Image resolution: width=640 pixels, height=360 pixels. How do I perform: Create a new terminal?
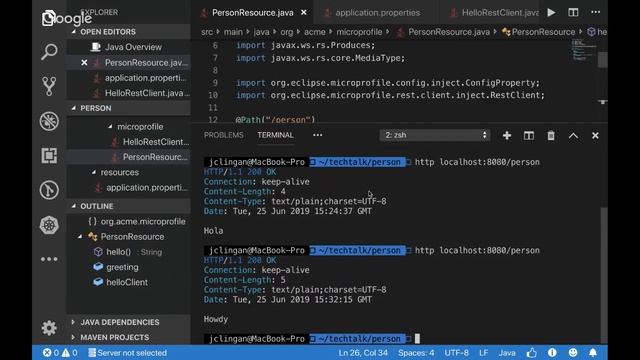tap(507, 136)
